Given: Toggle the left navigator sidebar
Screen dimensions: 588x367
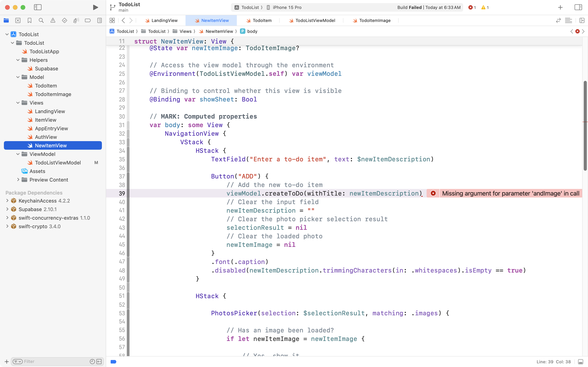Looking at the screenshot, I should 38,7.
